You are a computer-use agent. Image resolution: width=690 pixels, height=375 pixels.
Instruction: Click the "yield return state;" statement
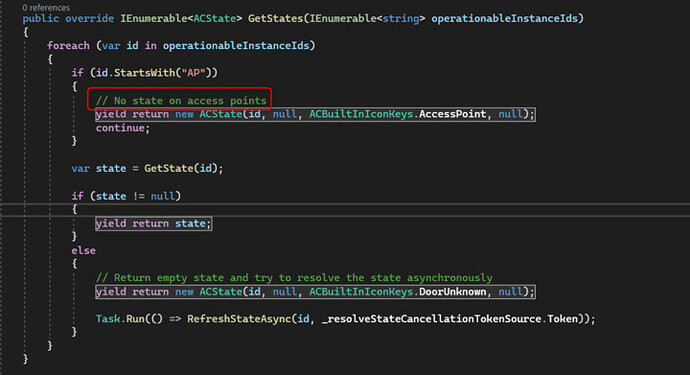click(x=154, y=223)
